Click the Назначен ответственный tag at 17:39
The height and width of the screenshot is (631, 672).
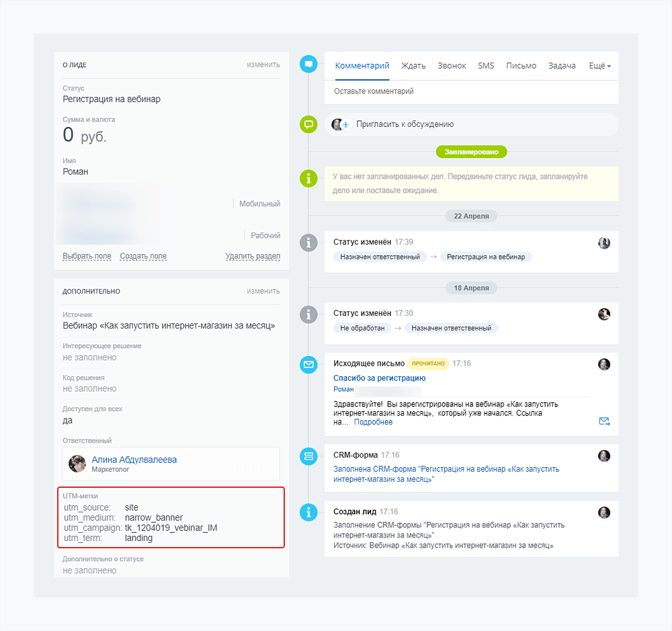point(380,257)
